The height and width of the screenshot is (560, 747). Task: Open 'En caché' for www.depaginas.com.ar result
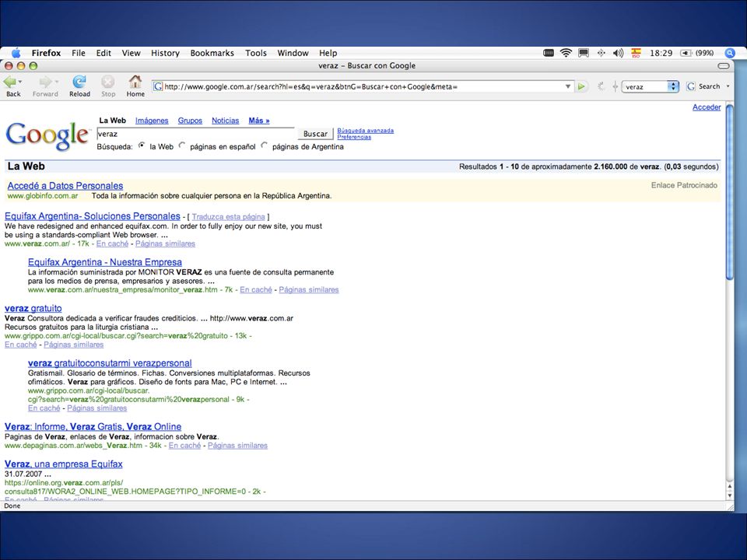click(x=185, y=446)
